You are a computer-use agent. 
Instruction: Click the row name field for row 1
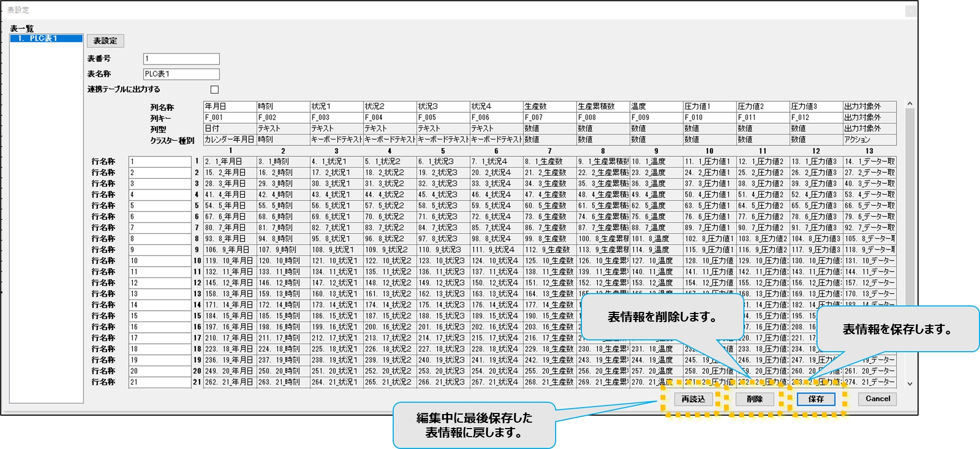click(x=160, y=161)
